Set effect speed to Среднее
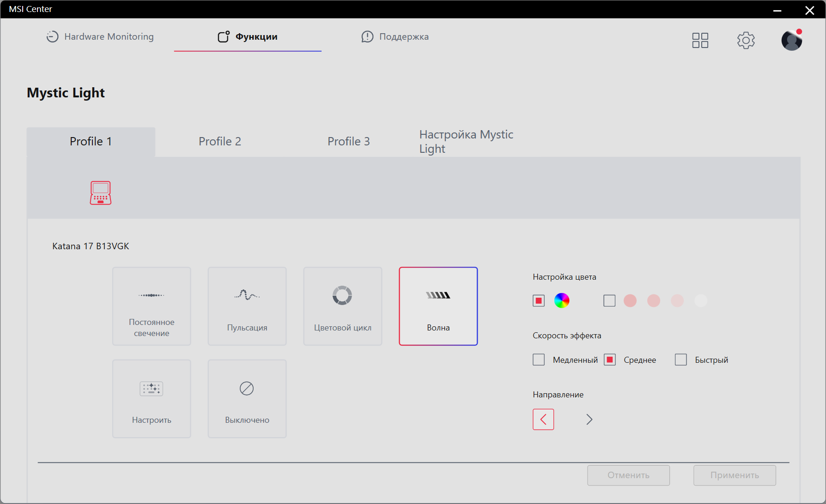 click(610, 360)
